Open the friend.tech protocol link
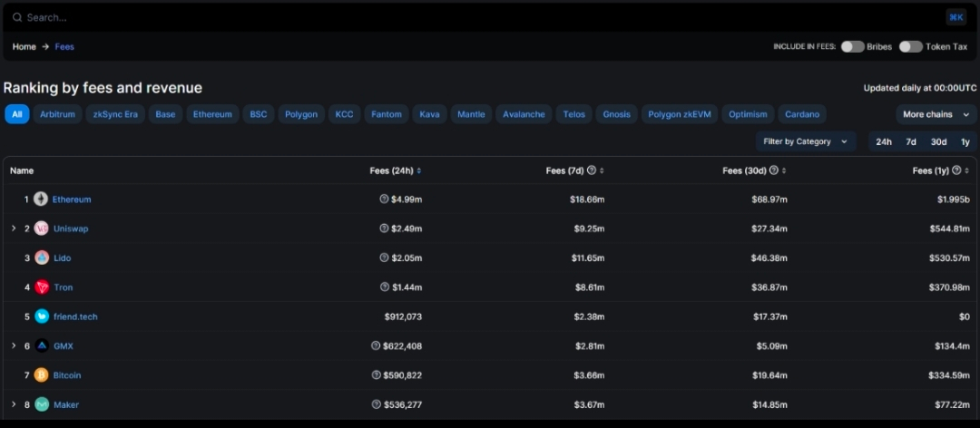Viewport: 980px width, 428px height. coord(75,316)
